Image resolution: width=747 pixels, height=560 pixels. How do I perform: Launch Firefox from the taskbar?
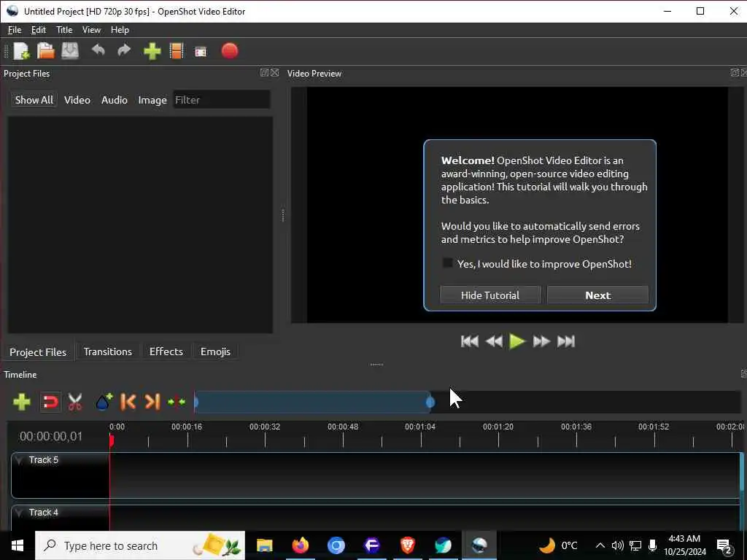(300, 545)
